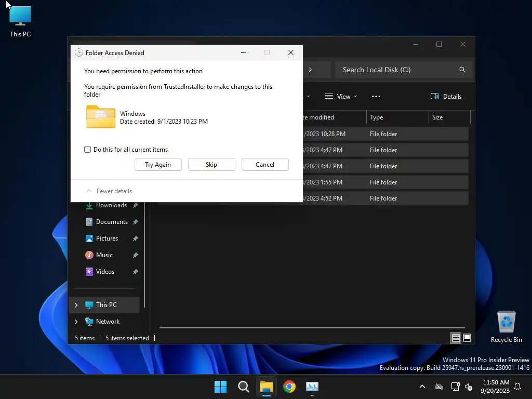
Task: Switch to large thumbnails view icon
Action: click(467, 338)
